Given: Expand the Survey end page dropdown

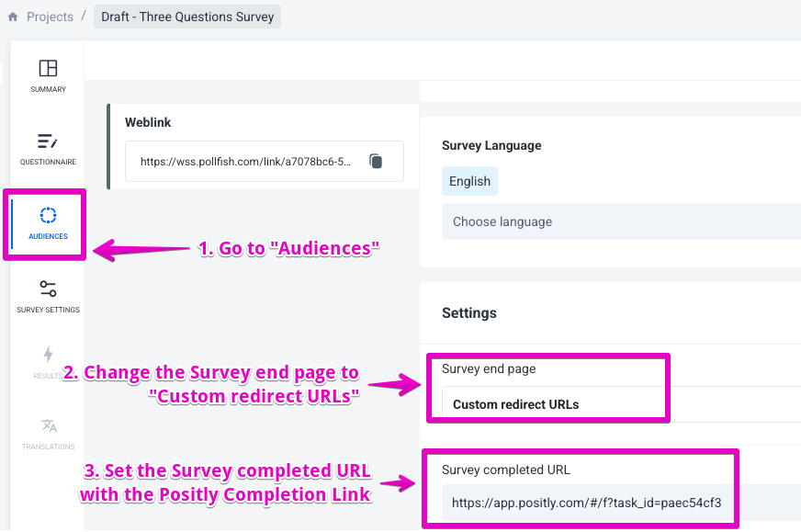Looking at the screenshot, I should click(615, 404).
